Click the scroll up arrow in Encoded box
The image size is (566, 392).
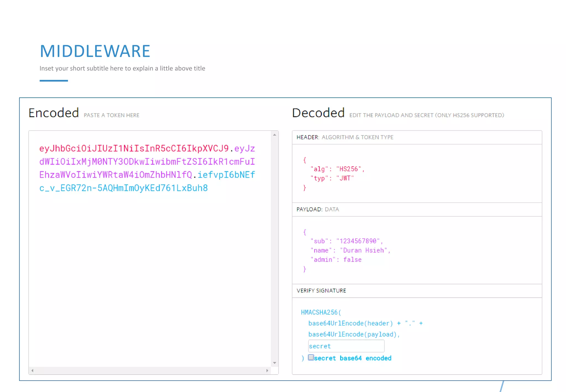[x=274, y=135]
